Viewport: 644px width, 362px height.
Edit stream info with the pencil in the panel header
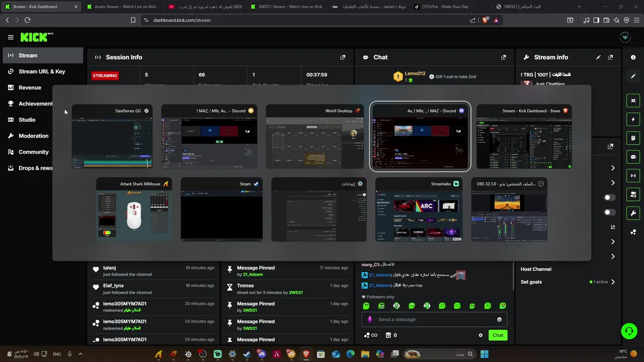point(598,57)
